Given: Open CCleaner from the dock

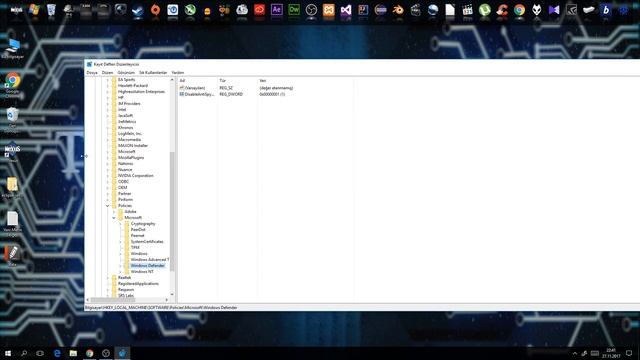Looking at the screenshot, I should click(502, 10).
